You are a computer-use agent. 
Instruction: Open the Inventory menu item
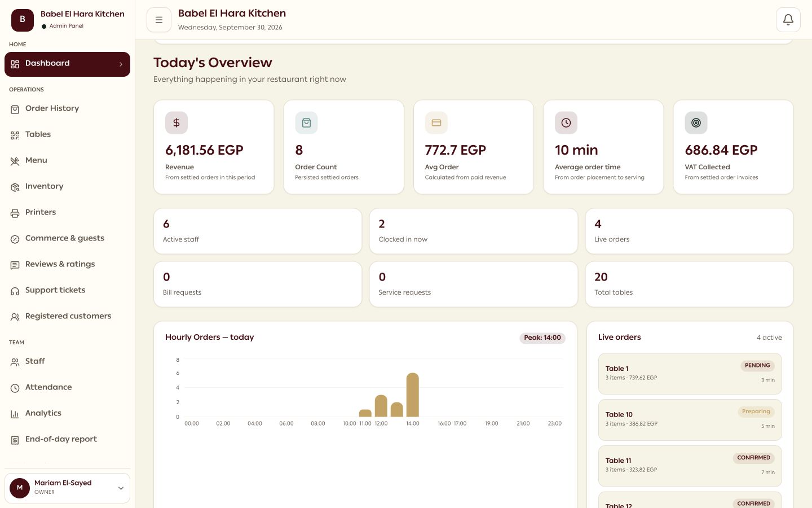pos(67,186)
